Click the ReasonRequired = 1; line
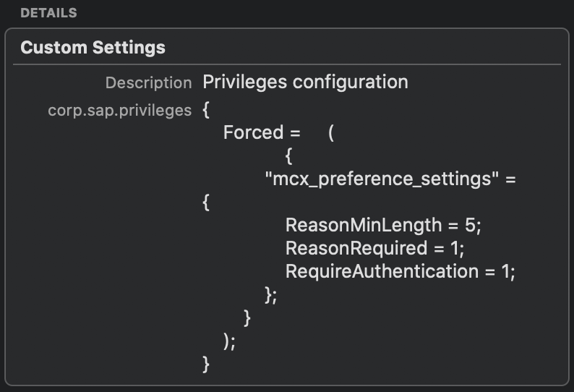 tap(375, 248)
